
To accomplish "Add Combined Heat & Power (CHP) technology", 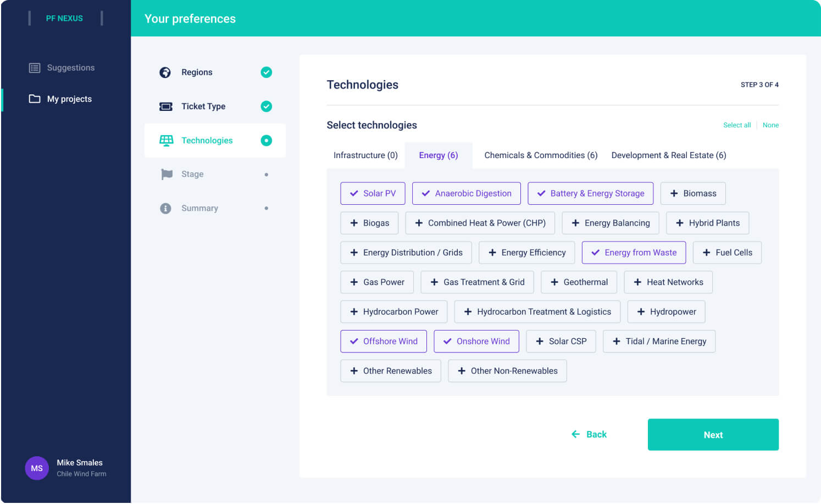I will click(x=480, y=223).
